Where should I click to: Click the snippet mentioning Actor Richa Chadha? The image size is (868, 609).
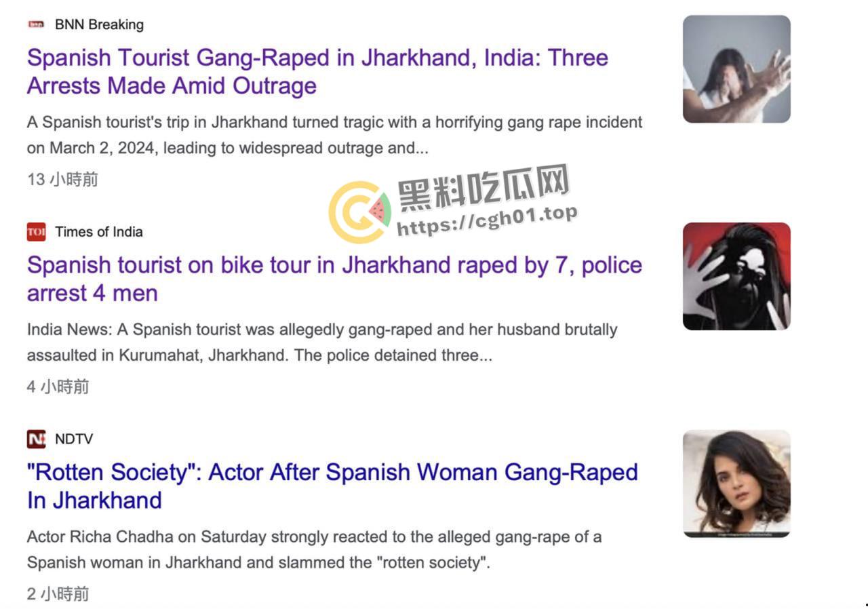[314, 549]
